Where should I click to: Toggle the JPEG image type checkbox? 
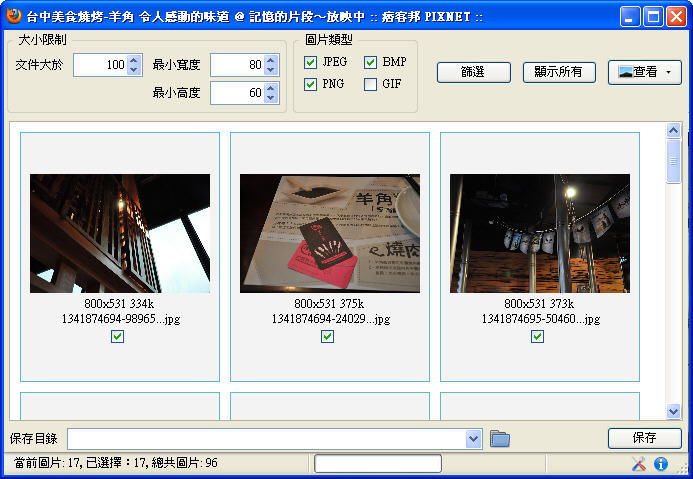[311, 63]
